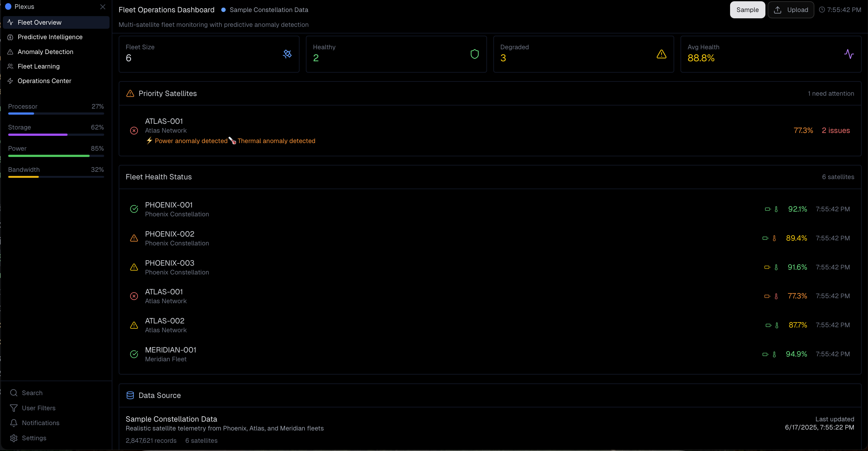This screenshot has width=868, height=451.
Task: Click the Anomaly Detection alert icon
Action: tap(10, 51)
